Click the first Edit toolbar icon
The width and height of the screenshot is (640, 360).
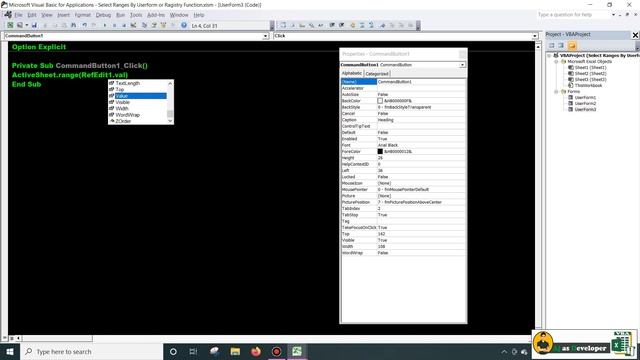tap(283, 25)
